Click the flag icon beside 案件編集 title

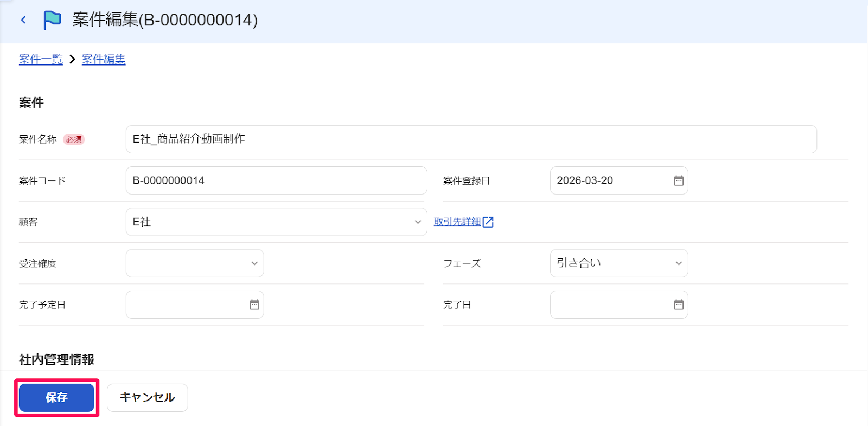click(x=52, y=20)
